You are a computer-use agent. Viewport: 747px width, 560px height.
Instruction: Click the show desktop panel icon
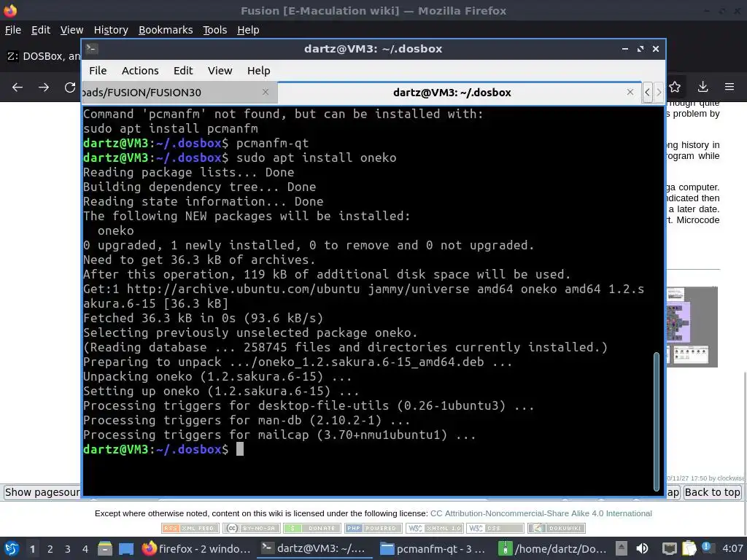[x=126, y=549]
